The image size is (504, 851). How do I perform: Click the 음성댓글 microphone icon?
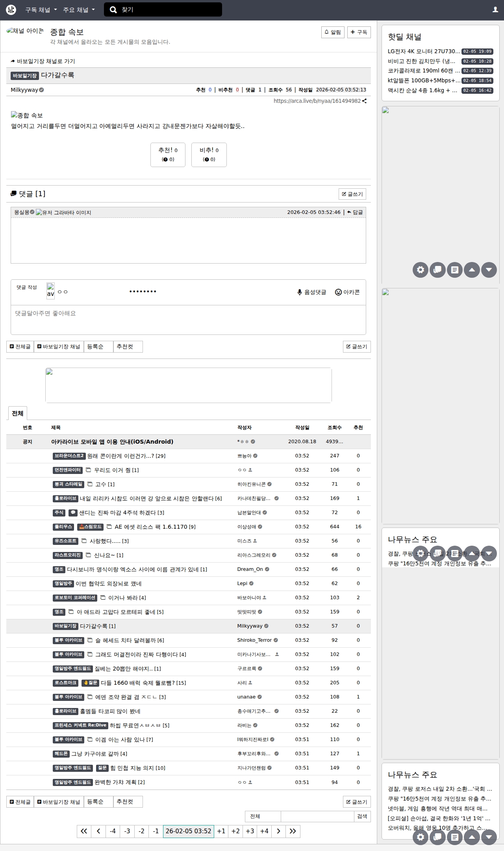[300, 292]
